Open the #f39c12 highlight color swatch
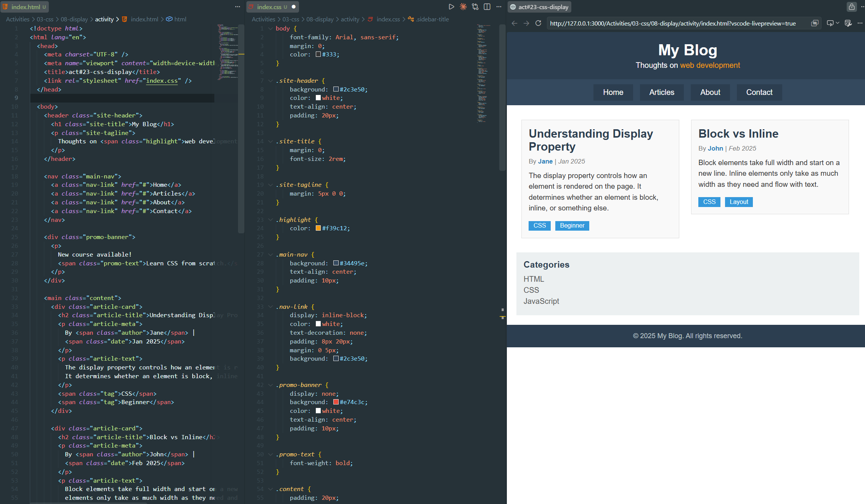This screenshot has height=504, width=865. tap(318, 228)
